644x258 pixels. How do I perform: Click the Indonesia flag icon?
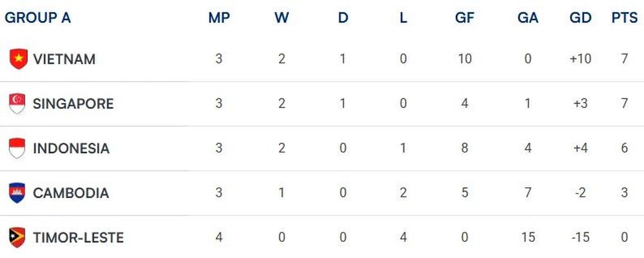tap(17, 148)
